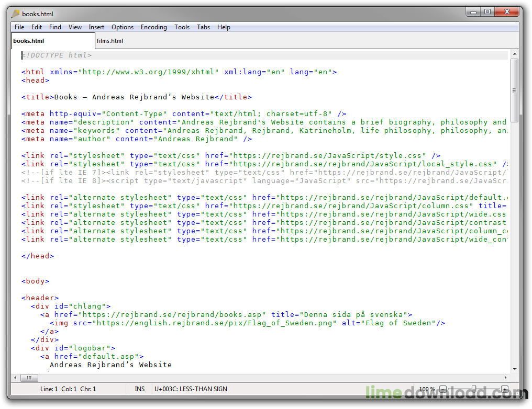Close the books.html window
This screenshot has width=532, height=409.
[507, 12]
